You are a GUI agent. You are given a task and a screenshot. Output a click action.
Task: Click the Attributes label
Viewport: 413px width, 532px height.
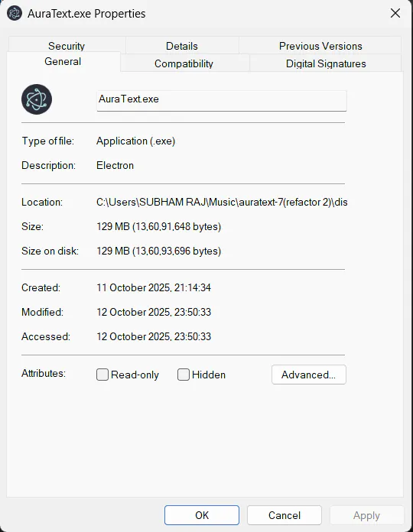pyautogui.click(x=44, y=373)
